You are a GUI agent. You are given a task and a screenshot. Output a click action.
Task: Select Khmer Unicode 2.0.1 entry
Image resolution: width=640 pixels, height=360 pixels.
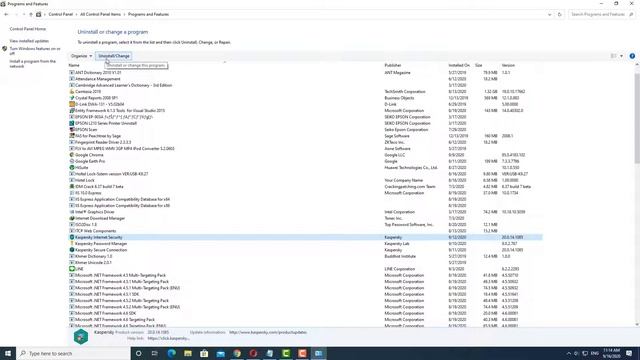point(93,262)
